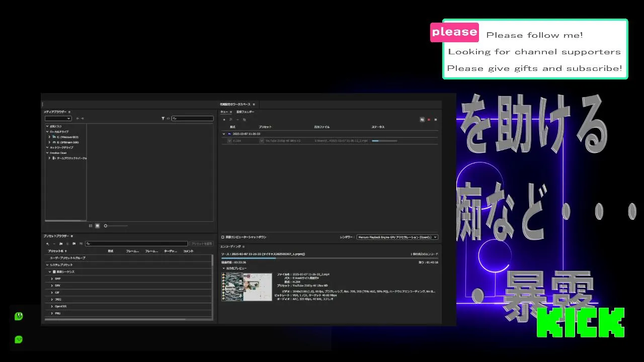Open the H.264 format dropdown in the queue
644x362 pixels.
pos(230,141)
